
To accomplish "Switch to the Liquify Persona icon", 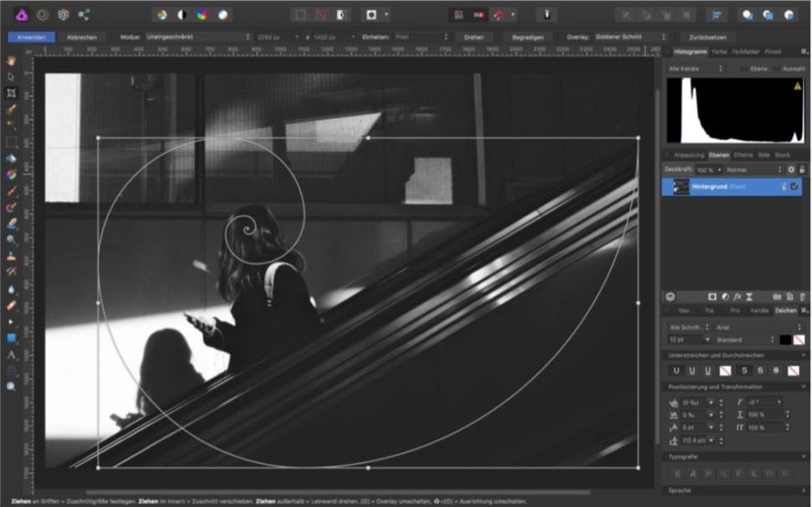I will click(x=41, y=15).
